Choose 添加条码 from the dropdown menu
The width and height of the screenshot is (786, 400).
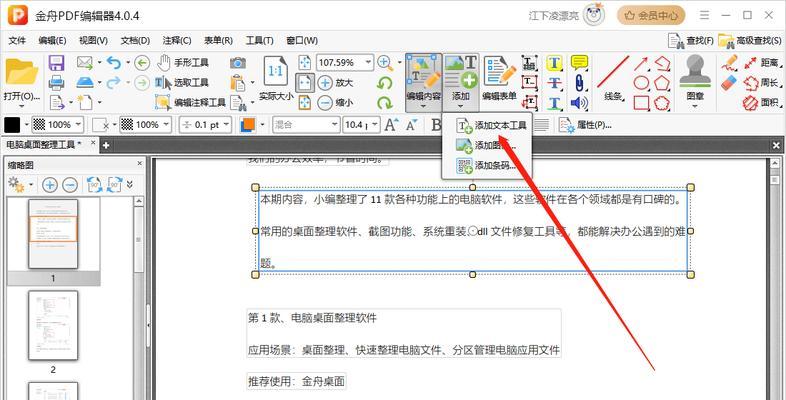(x=486, y=166)
